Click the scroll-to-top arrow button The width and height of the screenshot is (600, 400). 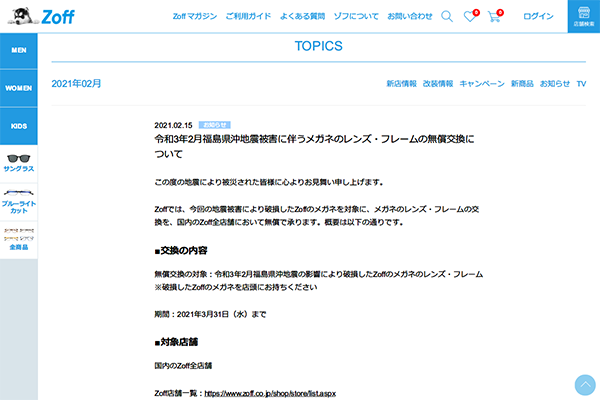tap(585, 385)
